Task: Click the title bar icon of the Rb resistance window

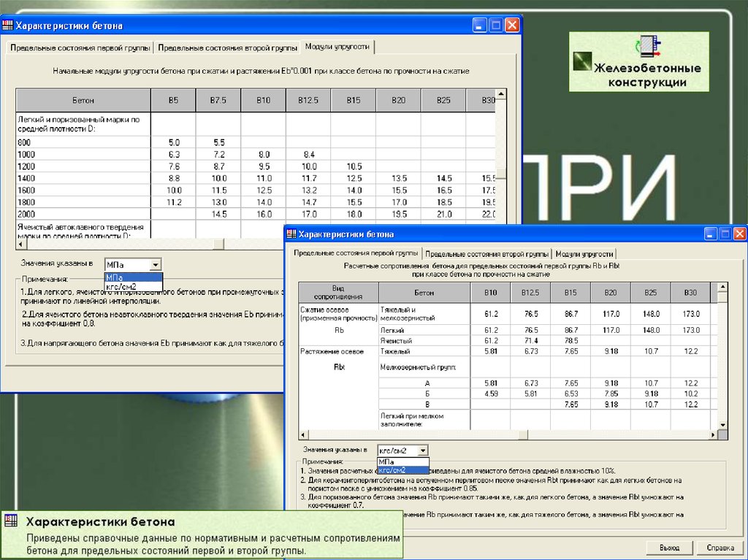Action: 291,234
